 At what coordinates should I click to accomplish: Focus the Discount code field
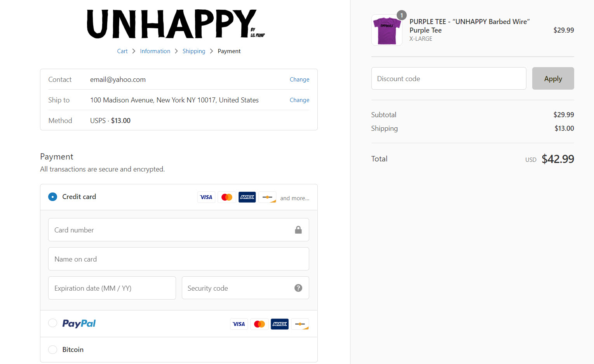coord(448,79)
